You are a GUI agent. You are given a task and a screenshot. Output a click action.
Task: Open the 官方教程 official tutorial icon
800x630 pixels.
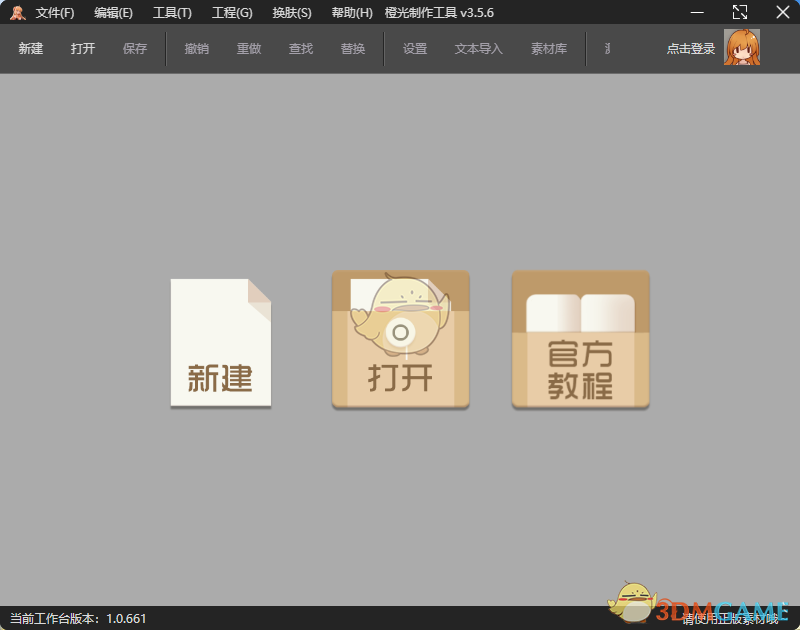click(580, 340)
